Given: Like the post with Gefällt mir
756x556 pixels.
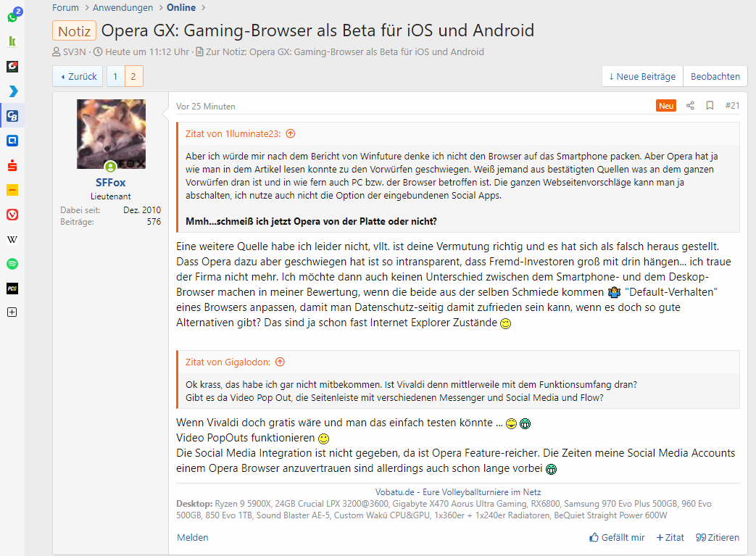Looking at the screenshot, I should 617,537.
